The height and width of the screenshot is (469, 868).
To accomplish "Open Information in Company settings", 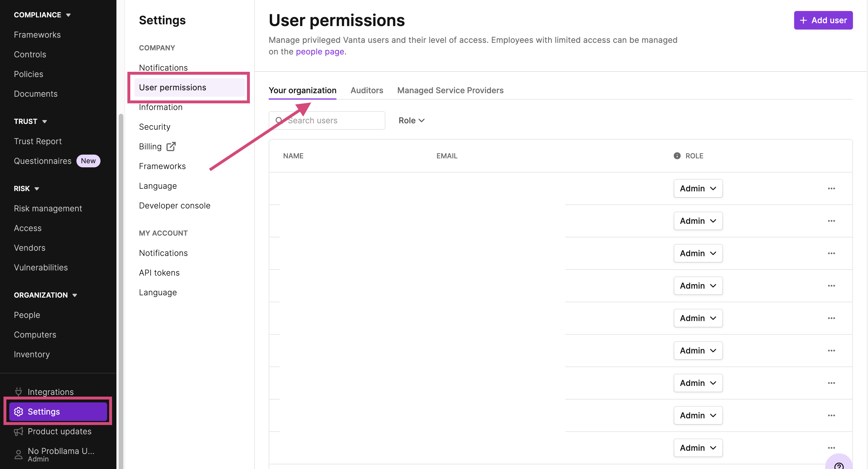I will click(x=161, y=107).
